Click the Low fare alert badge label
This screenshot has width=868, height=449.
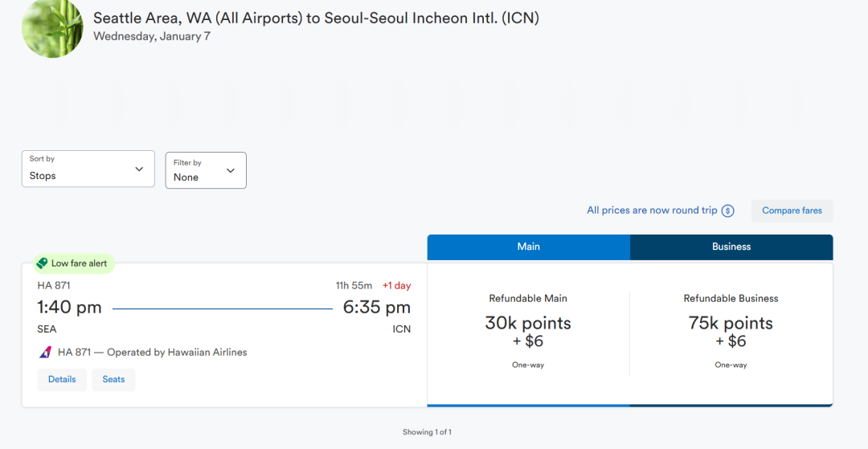pyautogui.click(x=79, y=263)
